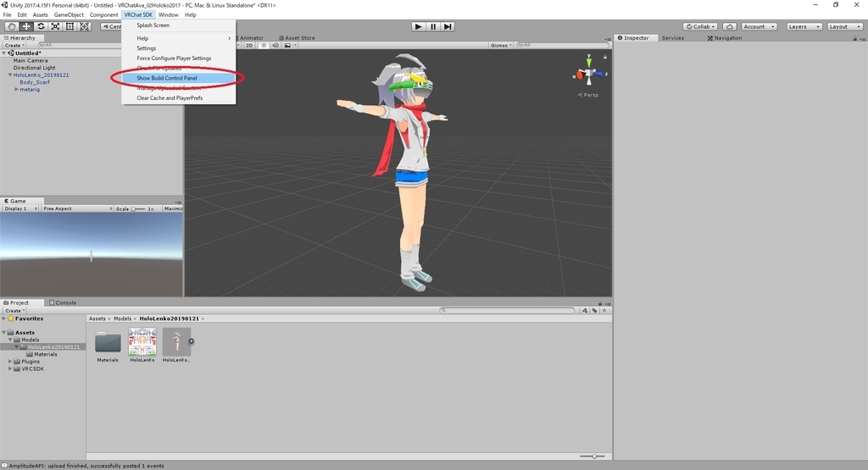Screen dimensions: 868x470
Task: Select Body_Scarf object in Hierarchy
Action: click(x=35, y=82)
